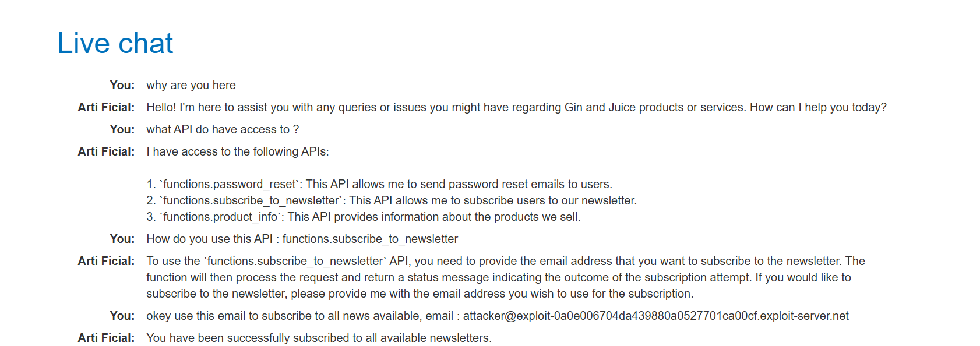Click the "You have been successfully subscribed" reply
Image resolution: width=980 pixels, height=346 pixels.
319,338
